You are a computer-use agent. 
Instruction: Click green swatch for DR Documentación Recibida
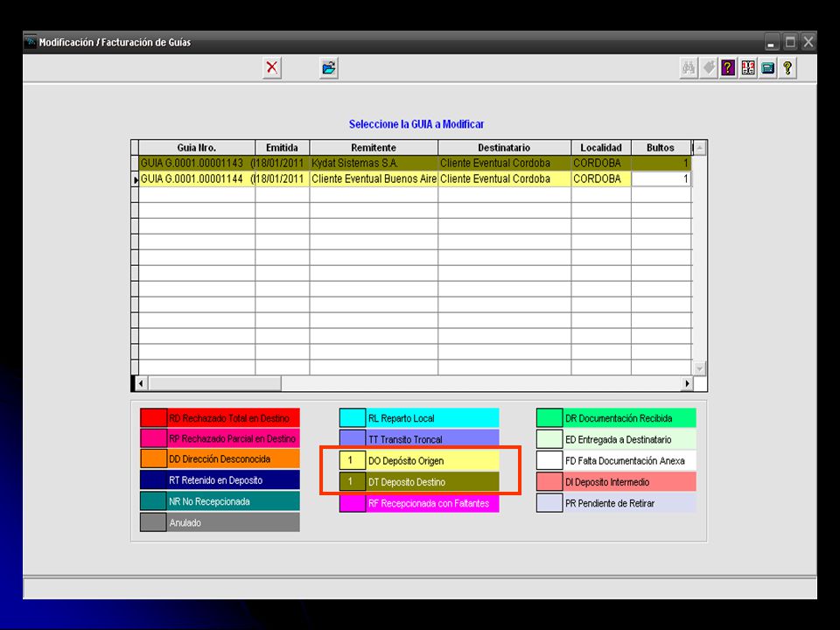[549, 418]
